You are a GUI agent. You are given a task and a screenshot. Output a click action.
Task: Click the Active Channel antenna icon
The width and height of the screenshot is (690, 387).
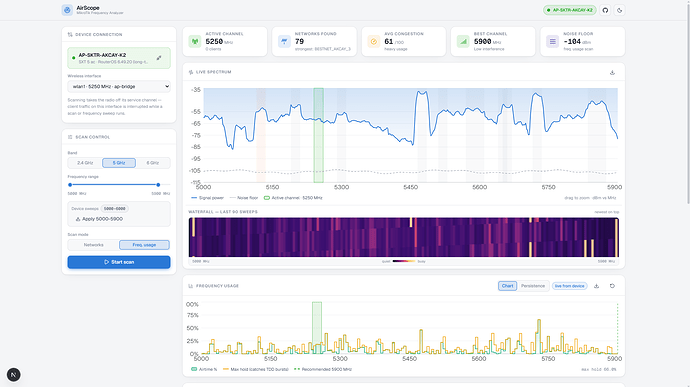point(195,41)
